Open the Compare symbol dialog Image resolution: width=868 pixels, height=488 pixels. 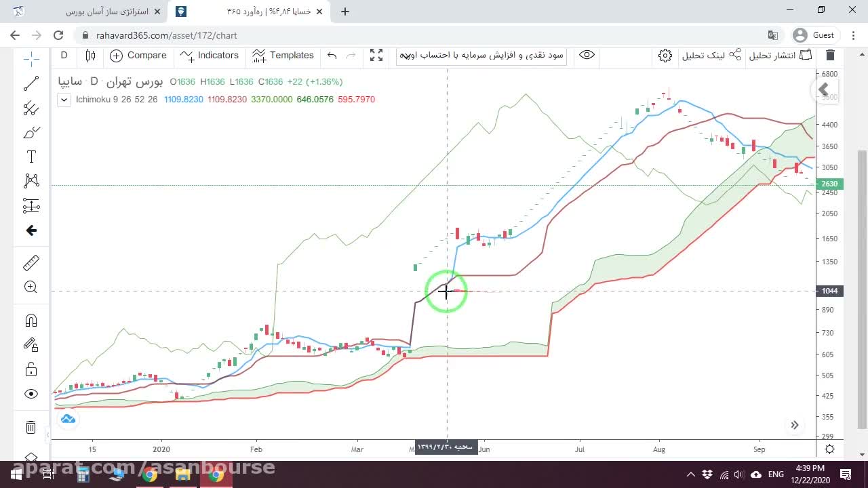138,56
